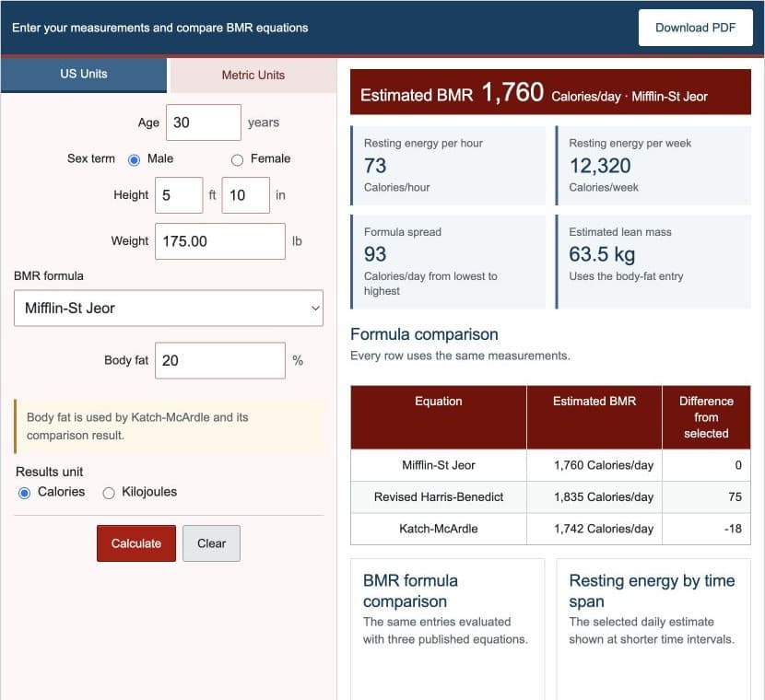Click the Results unit label

(x=49, y=472)
